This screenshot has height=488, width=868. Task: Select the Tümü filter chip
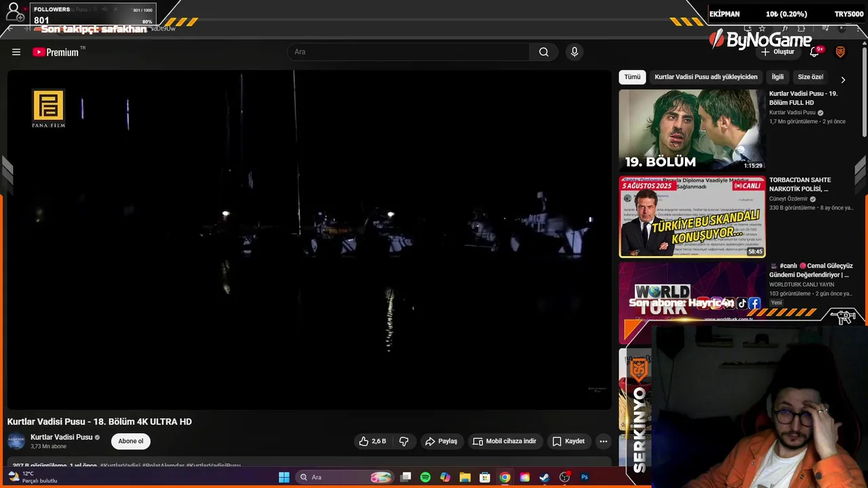coord(632,77)
